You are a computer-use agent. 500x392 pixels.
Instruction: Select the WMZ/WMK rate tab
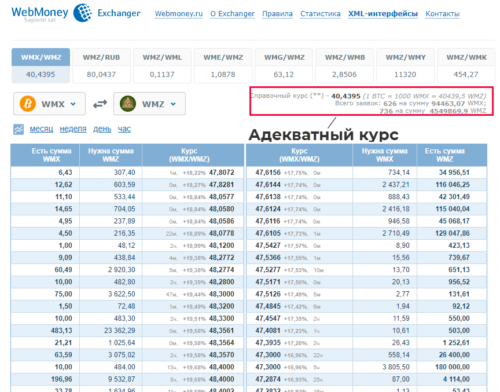pyautogui.click(x=466, y=65)
